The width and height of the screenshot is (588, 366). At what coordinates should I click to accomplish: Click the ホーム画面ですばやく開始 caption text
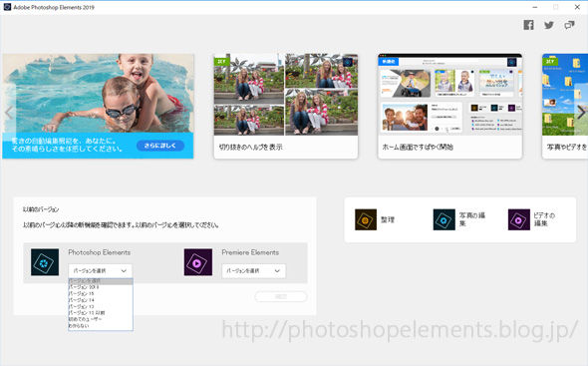click(x=418, y=148)
